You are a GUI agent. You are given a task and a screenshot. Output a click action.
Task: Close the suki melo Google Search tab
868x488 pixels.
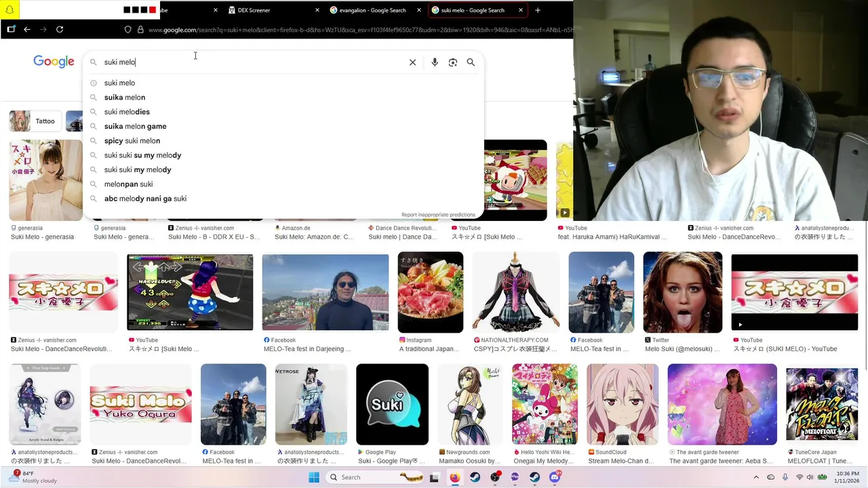pos(521,10)
